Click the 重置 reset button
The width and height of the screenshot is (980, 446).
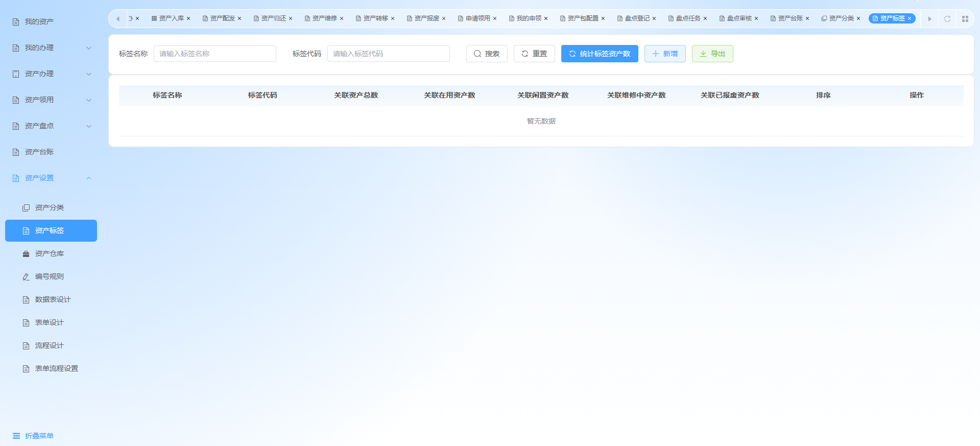pos(534,54)
